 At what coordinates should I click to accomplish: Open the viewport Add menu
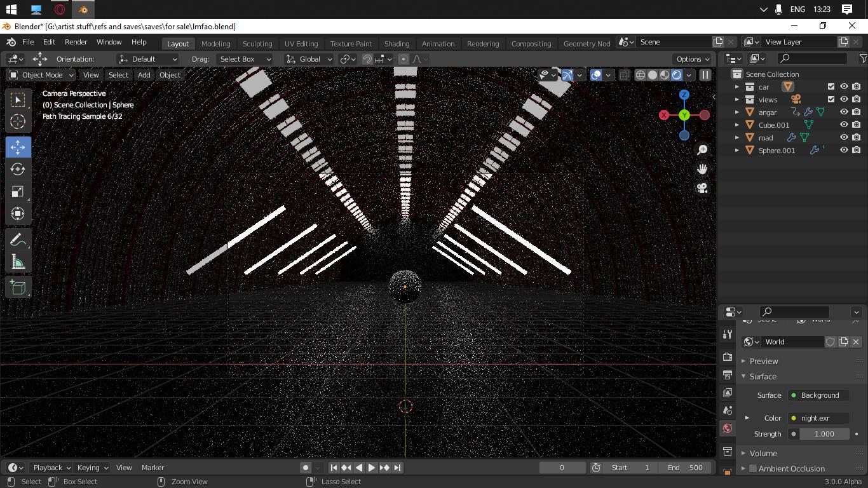point(144,75)
